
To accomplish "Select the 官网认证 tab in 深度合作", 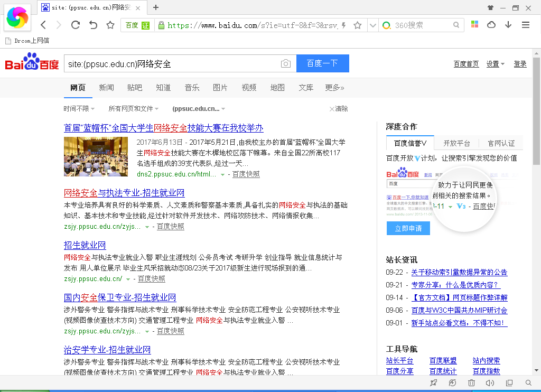I will coord(501,143).
